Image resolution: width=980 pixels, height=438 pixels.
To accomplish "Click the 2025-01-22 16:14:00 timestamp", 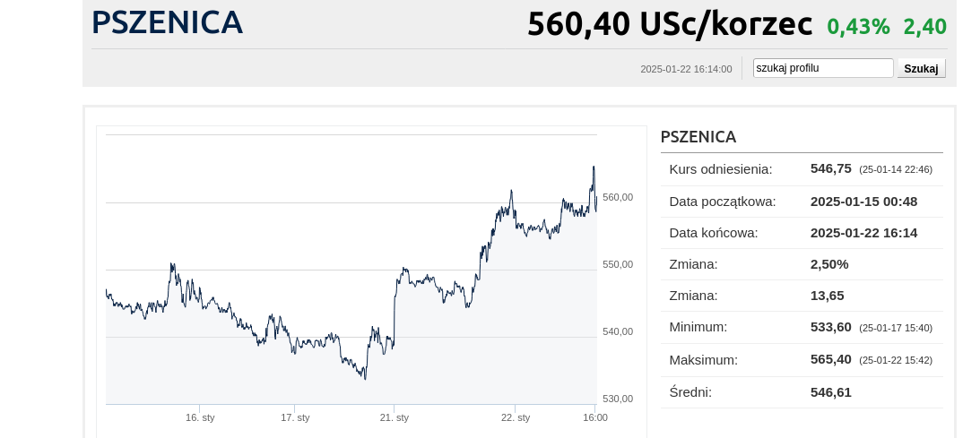I will 686,69.
